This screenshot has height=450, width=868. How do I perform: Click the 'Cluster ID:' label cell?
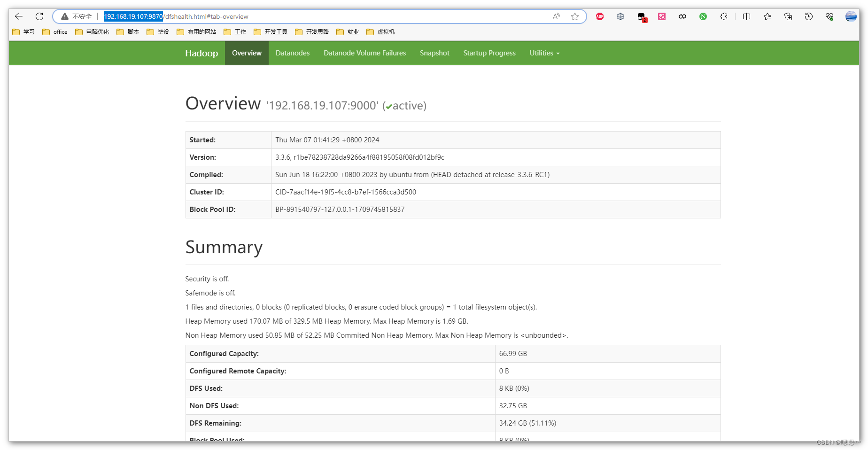click(228, 192)
